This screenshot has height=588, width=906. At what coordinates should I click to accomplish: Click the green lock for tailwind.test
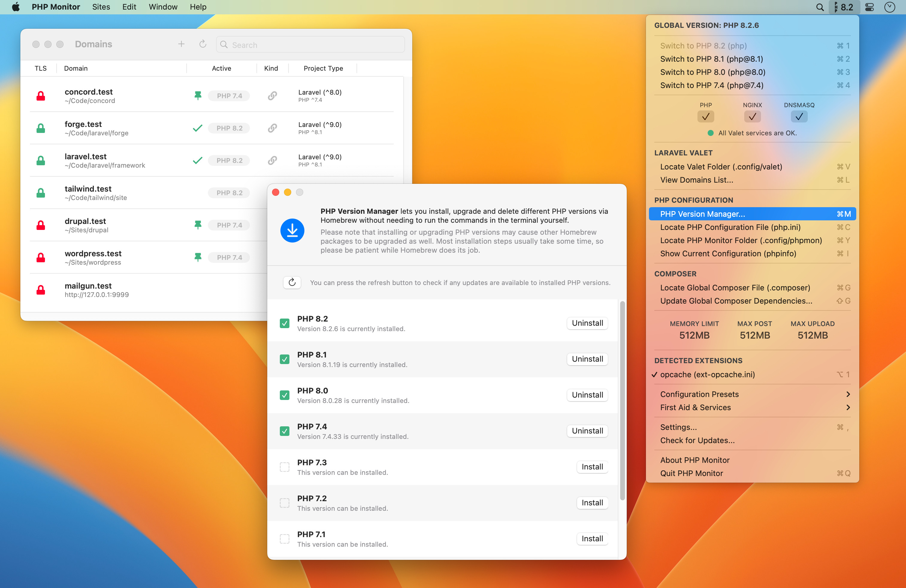tap(41, 193)
